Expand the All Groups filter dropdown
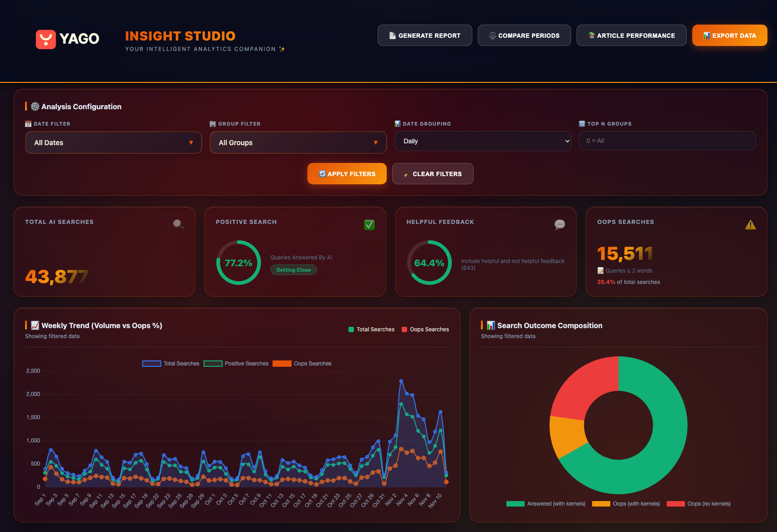The image size is (777, 532). pos(298,142)
